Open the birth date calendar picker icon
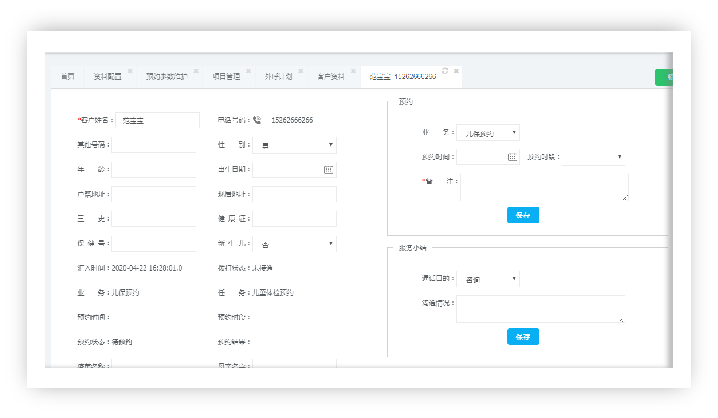The image size is (718, 418). 328,170
